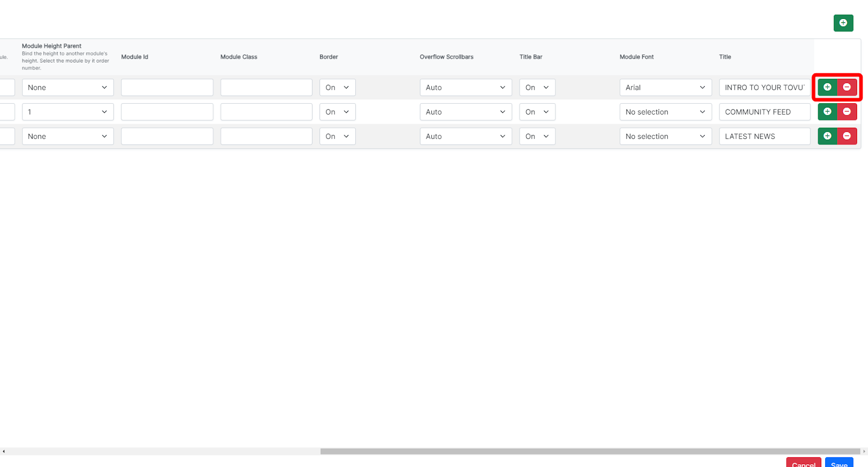Click the horizontal scrollbar thumb
Viewport: 868px width, 467px height.
590,451
